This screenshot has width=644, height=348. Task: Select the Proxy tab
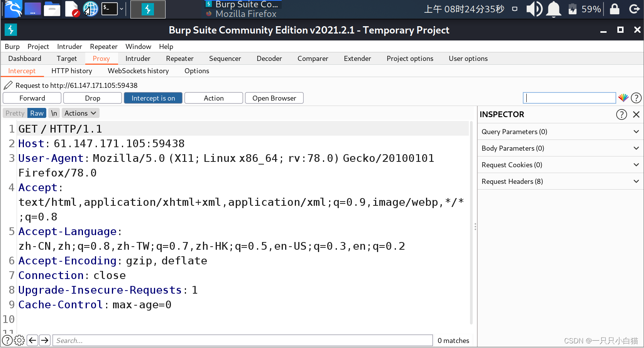pos(101,59)
